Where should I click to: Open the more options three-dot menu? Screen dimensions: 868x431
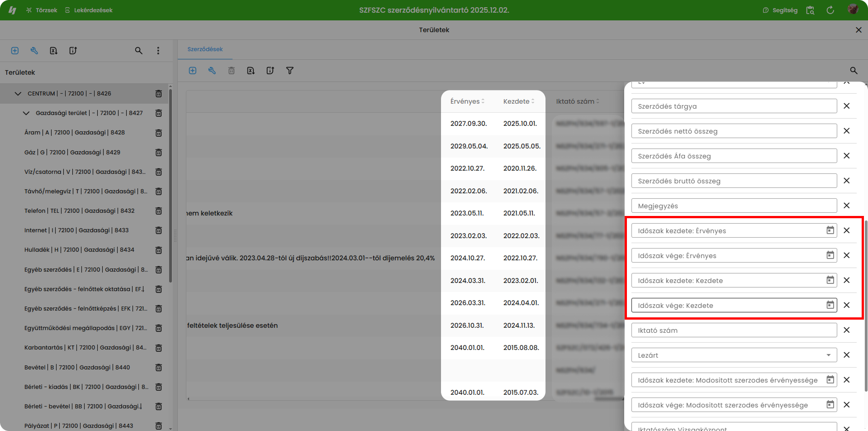point(158,51)
